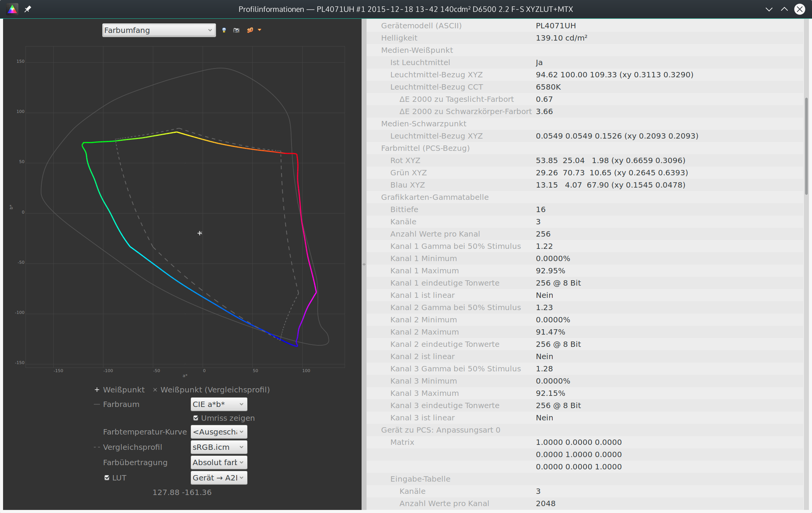
Task: Click the downward chevron minimize icon
Action: [769, 9]
